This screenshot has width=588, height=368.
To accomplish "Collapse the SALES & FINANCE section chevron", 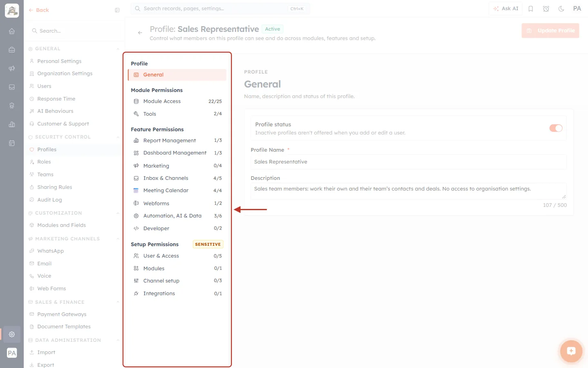I will 118,303.
